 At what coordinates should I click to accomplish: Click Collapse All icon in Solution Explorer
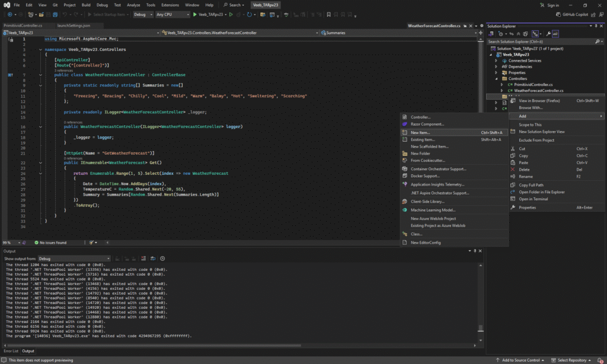click(519, 34)
